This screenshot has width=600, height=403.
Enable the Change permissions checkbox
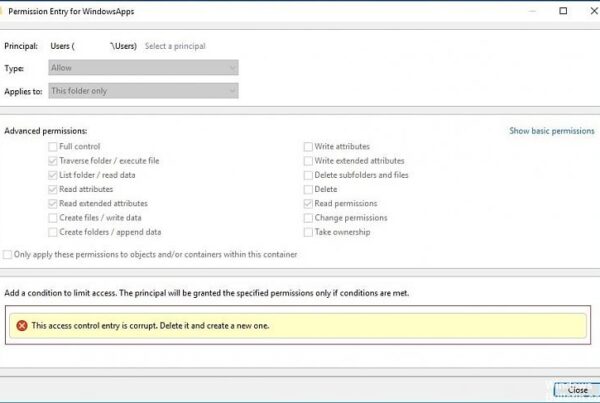308,218
